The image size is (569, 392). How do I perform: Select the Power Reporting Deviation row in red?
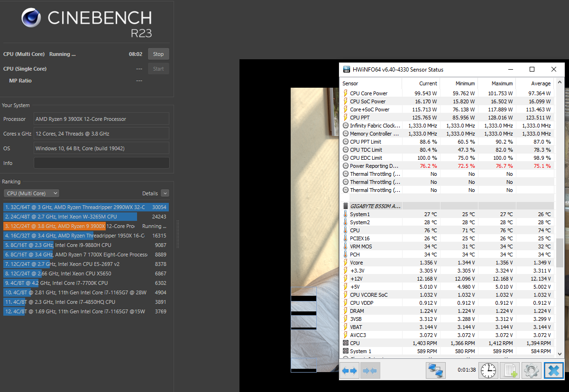[447, 166]
